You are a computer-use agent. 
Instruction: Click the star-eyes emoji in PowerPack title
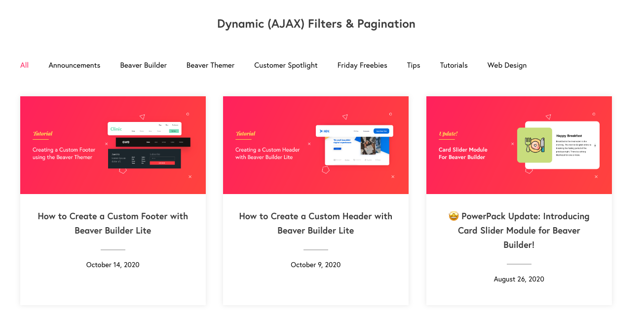click(454, 216)
